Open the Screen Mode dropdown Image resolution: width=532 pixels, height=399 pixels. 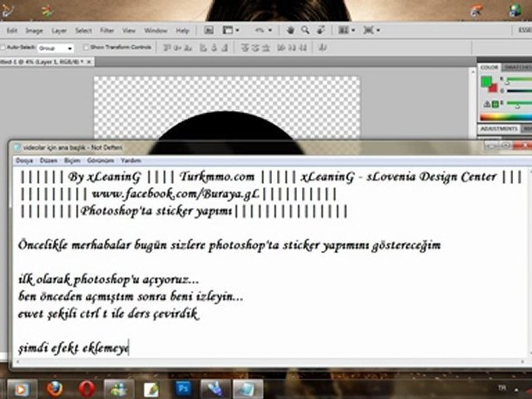(x=371, y=30)
